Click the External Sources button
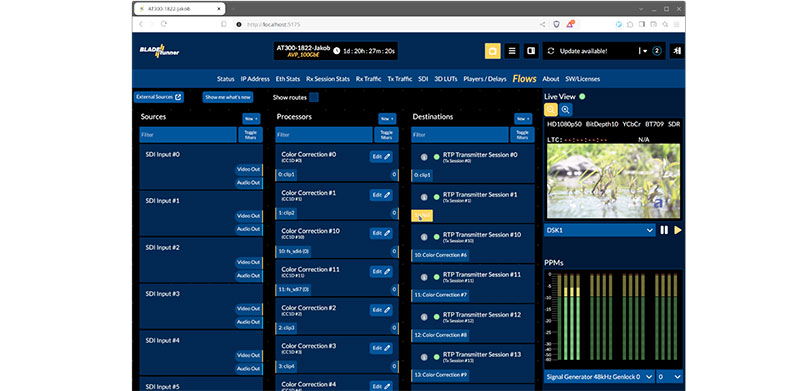 [x=159, y=97]
